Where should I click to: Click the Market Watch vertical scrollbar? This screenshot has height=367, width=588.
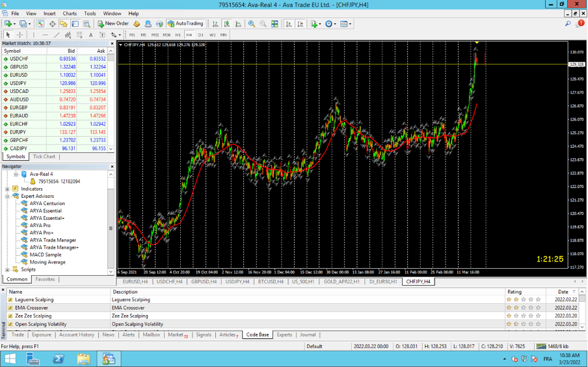(x=111, y=100)
